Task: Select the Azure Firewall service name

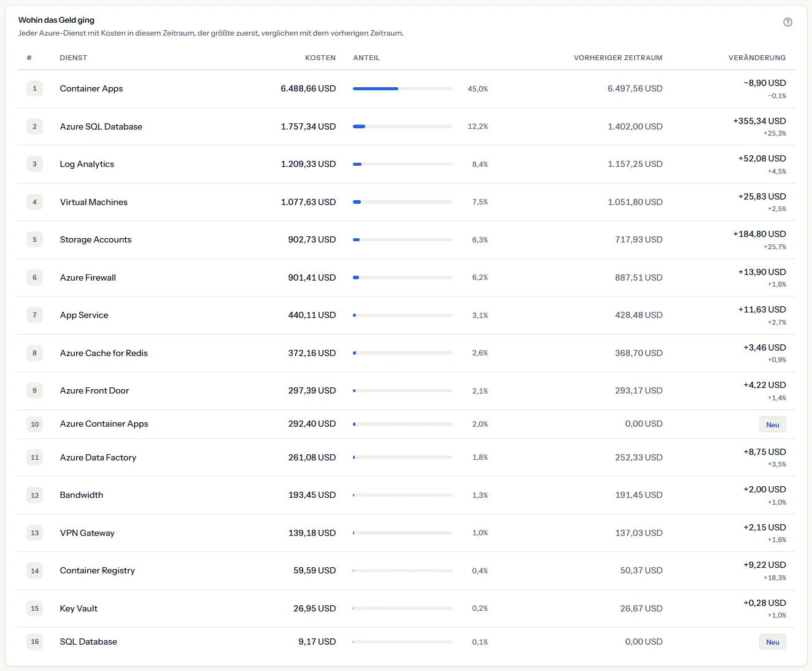Action: coord(88,277)
